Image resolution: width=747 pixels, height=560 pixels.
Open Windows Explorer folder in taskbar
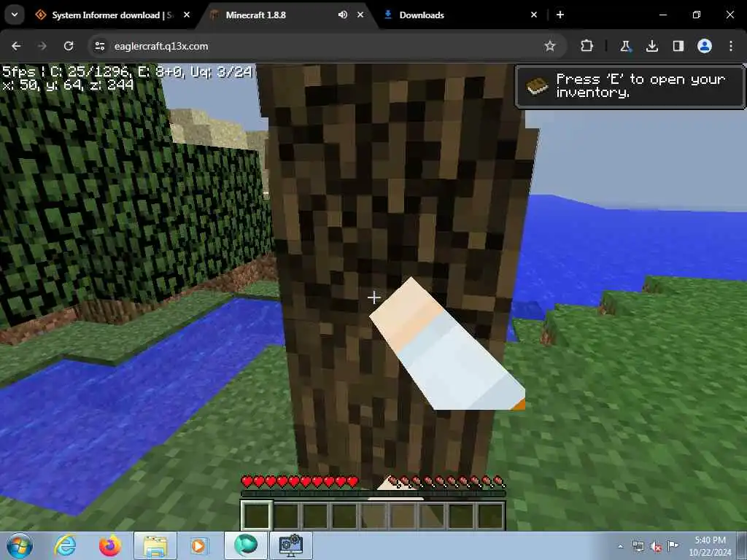click(155, 545)
